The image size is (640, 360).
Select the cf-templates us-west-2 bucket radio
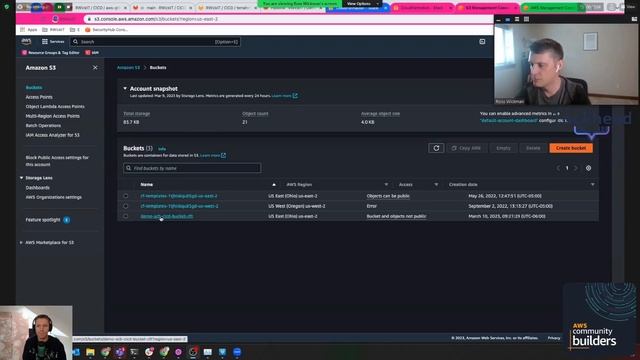[126, 206]
